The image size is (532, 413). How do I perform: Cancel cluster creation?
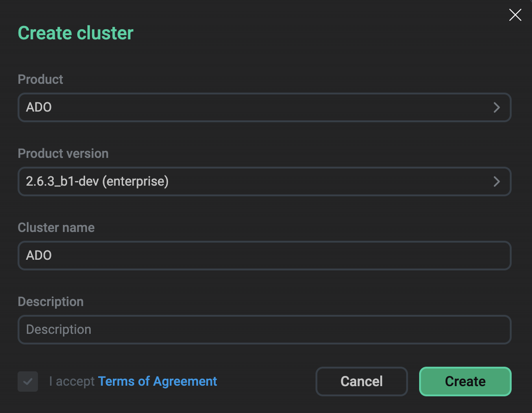(x=361, y=381)
